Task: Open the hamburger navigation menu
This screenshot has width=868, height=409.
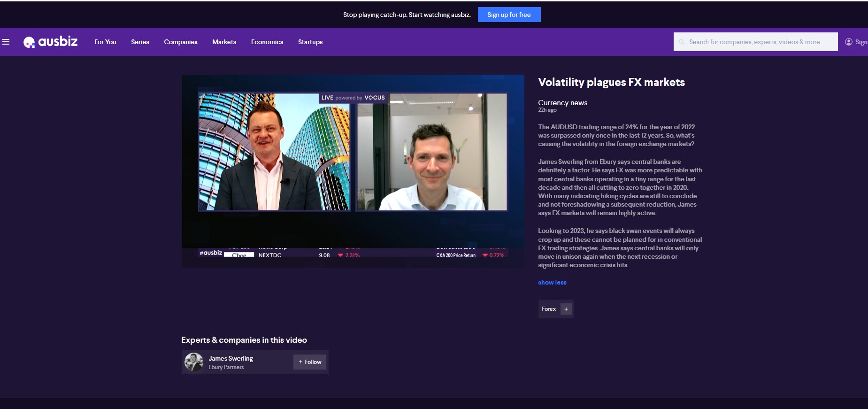Action: 6,42
